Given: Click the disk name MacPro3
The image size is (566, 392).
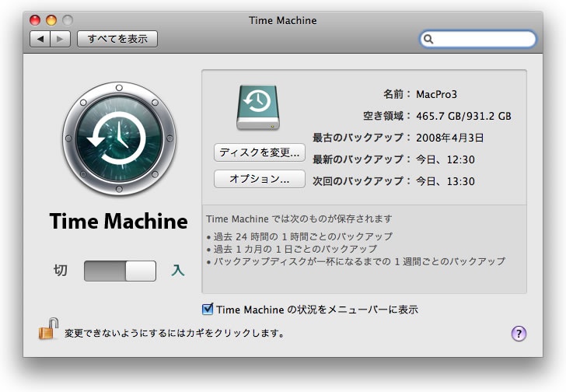Looking at the screenshot, I should pyautogui.click(x=436, y=95).
